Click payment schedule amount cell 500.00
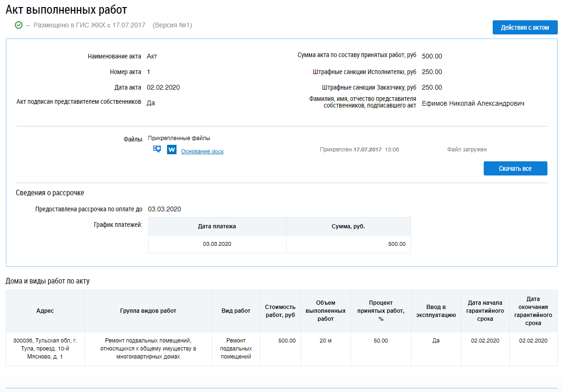This screenshot has height=392, width=563. pyautogui.click(x=348, y=244)
